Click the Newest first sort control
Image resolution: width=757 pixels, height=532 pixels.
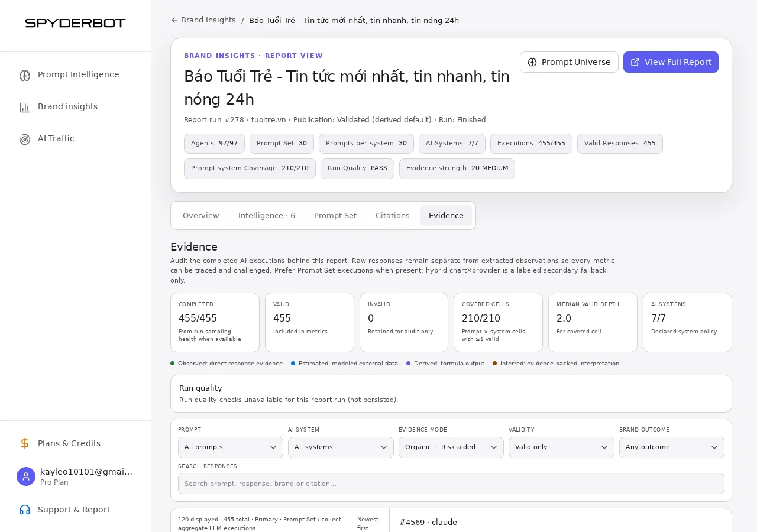pos(368,524)
